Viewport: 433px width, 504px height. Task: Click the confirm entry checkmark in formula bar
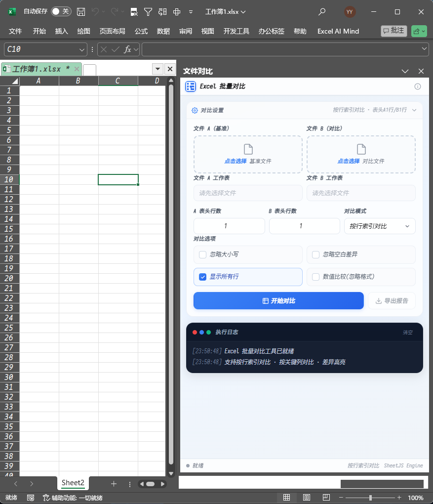(x=116, y=49)
